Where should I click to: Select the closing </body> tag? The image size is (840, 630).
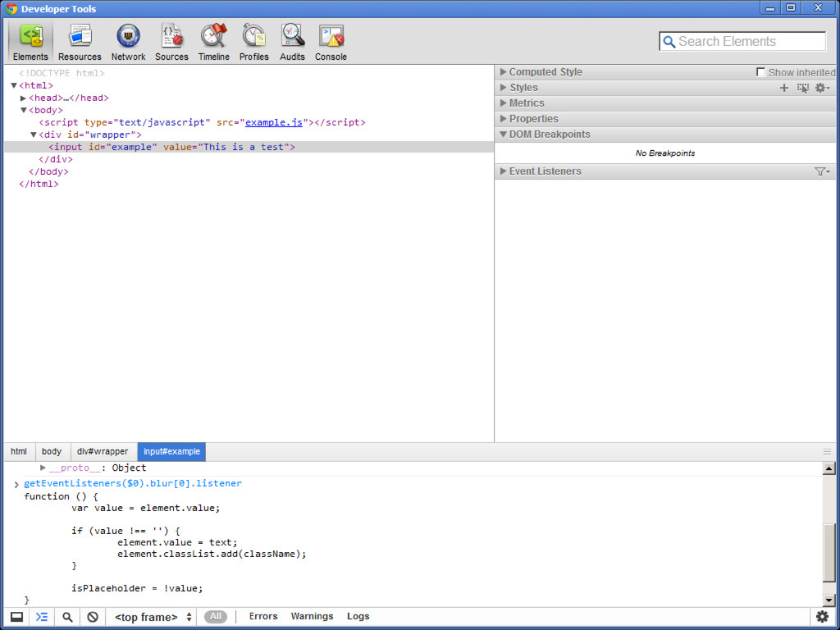coord(48,171)
